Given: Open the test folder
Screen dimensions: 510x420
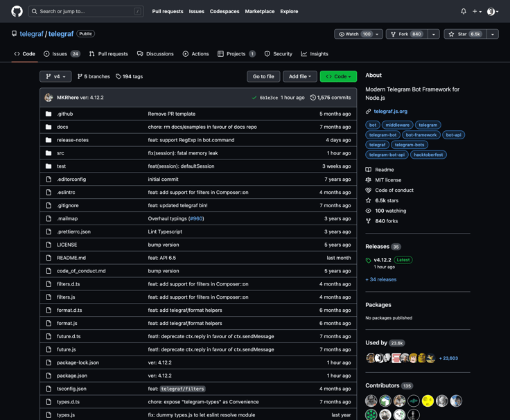Looking at the screenshot, I should pyautogui.click(x=61, y=166).
